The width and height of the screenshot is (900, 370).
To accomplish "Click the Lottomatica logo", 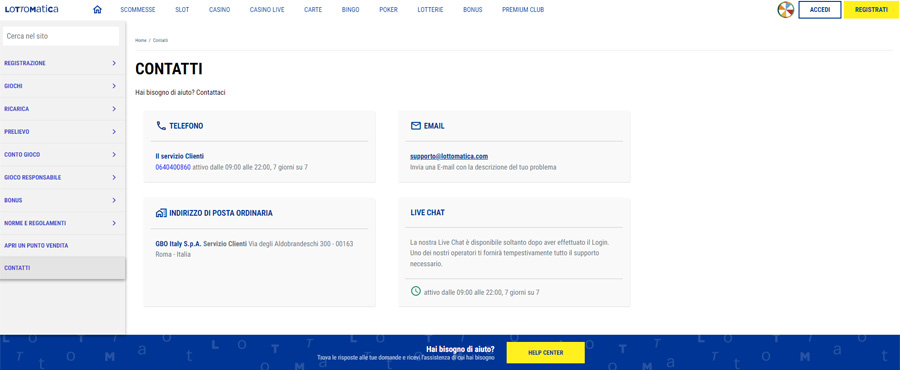I will (32, 10).
